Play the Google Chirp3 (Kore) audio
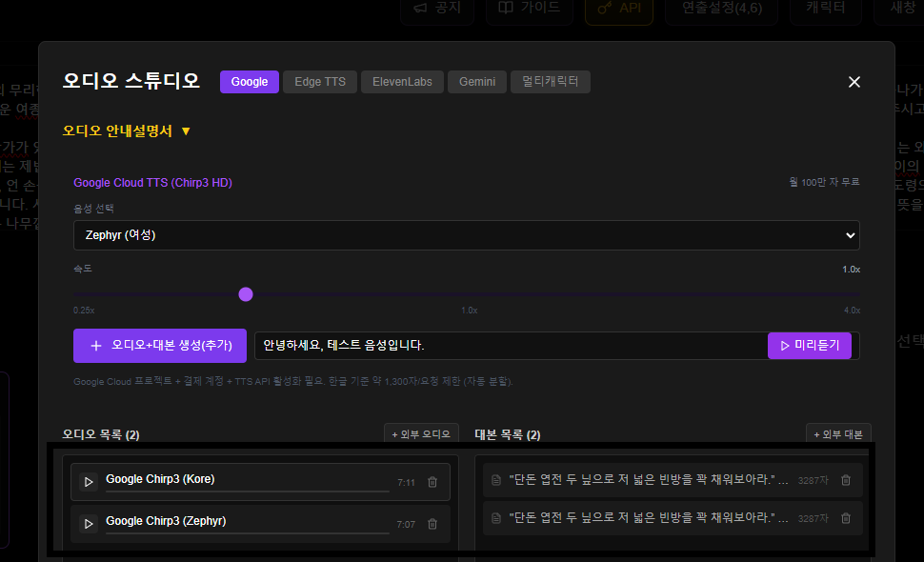Image resolution: width=924 pixels, height=562 pixels. pyautogui.click(x=89, y=482)
